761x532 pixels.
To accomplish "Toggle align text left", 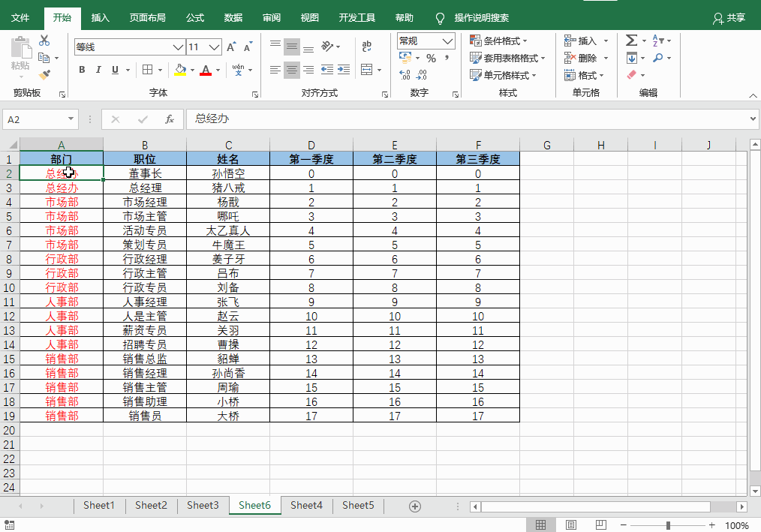I will (275, 70).
